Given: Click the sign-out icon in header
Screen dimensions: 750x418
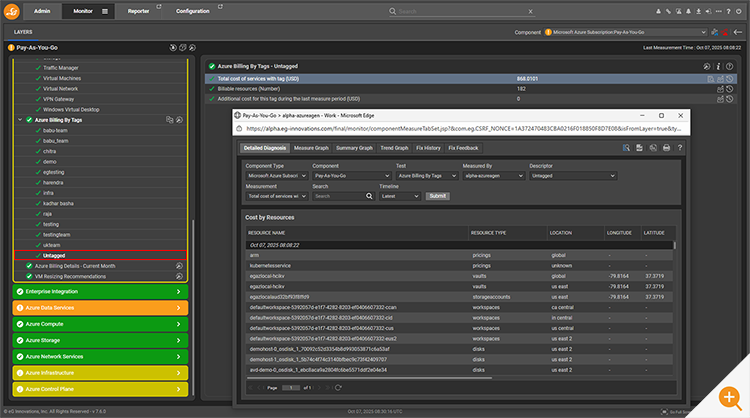Looking at the screenshot, I should click(708, 11).
